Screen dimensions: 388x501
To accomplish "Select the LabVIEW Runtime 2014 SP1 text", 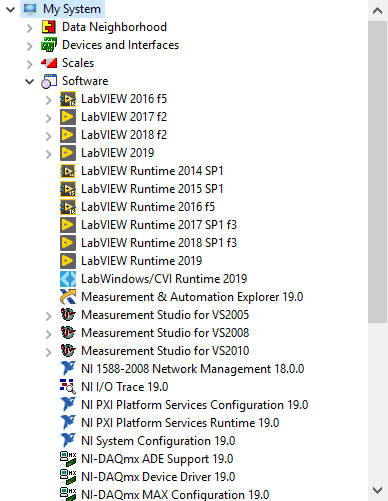I will [x=152, y=171].
